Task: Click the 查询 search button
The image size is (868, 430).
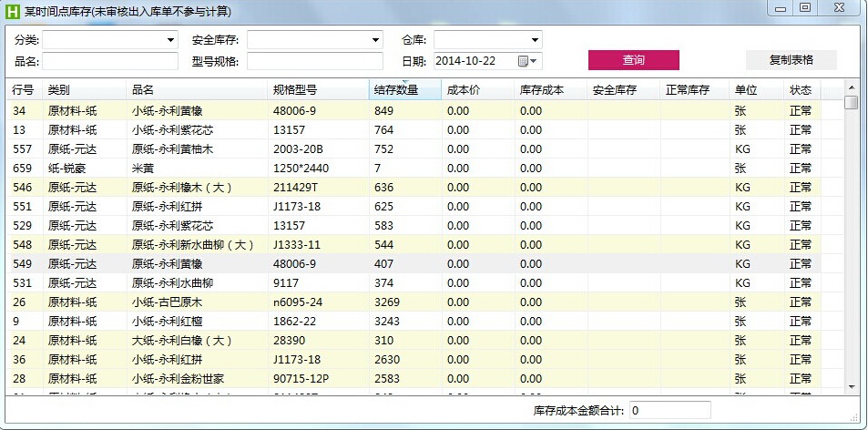Action: pos(633,60)
